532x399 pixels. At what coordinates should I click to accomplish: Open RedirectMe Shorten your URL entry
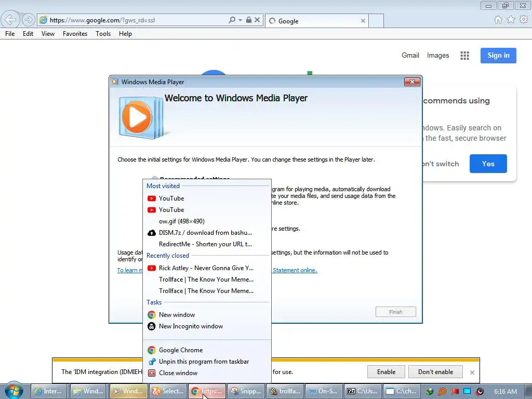click(207, 244)
